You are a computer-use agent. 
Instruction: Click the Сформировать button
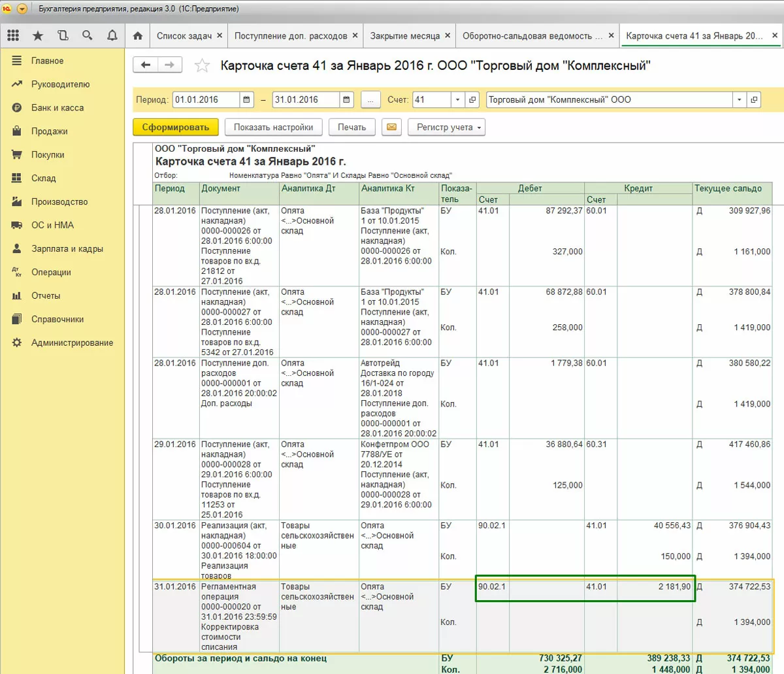pyautogui.click(x=175, y=127)
